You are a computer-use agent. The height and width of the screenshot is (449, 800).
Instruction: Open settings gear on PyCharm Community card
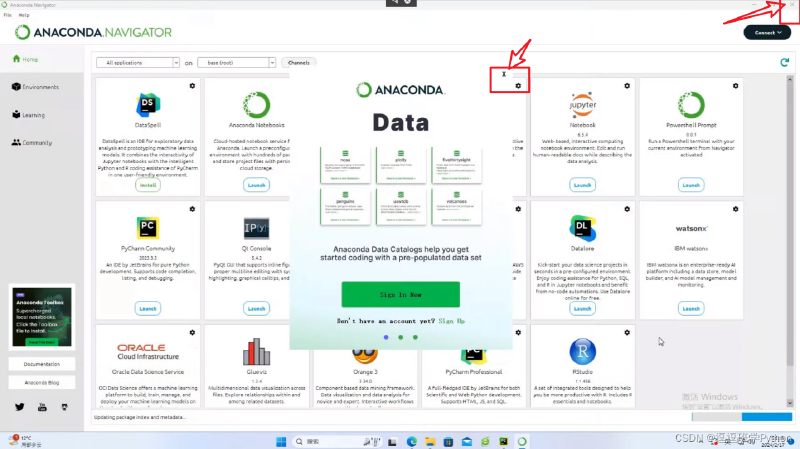[x=192, y=209]
